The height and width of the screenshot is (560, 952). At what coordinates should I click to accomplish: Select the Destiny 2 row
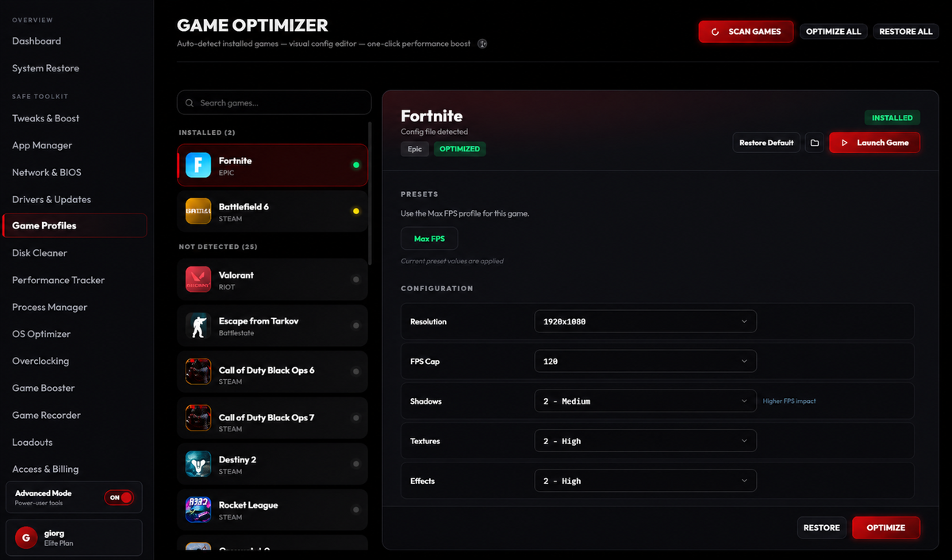point(273,464)
